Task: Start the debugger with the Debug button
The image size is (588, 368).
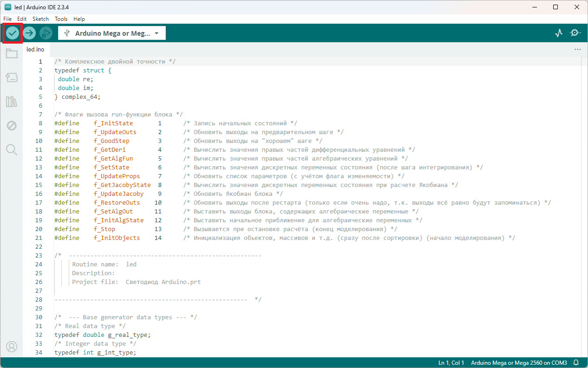Action: tap(46, 33)
